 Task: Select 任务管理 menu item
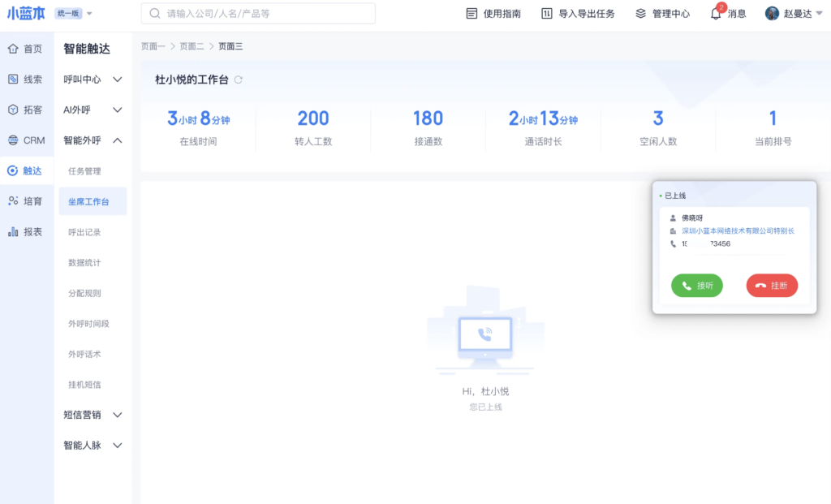(84, 171)
